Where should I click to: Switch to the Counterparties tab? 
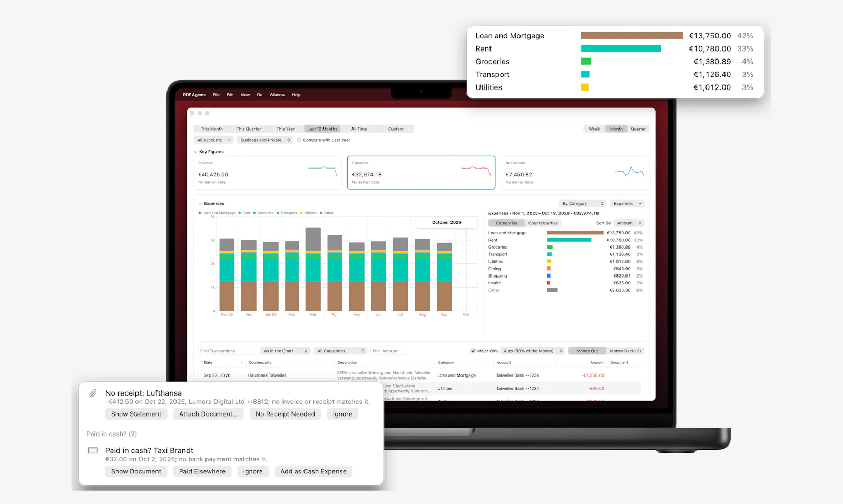pos(543,223)
